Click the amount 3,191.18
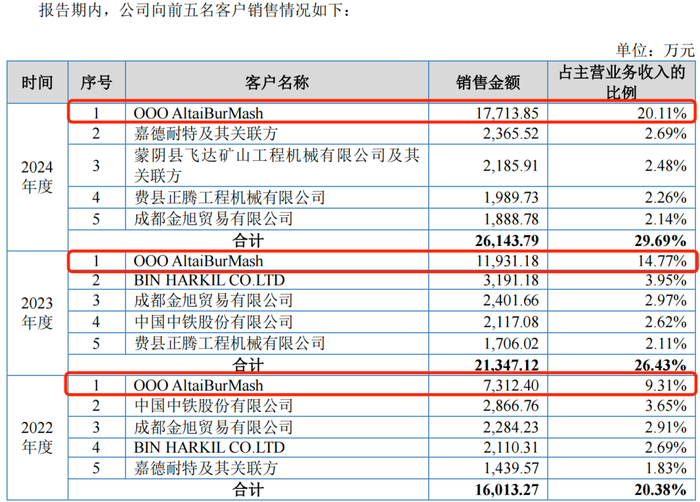700x502 pixels. [x=511, y=280]
